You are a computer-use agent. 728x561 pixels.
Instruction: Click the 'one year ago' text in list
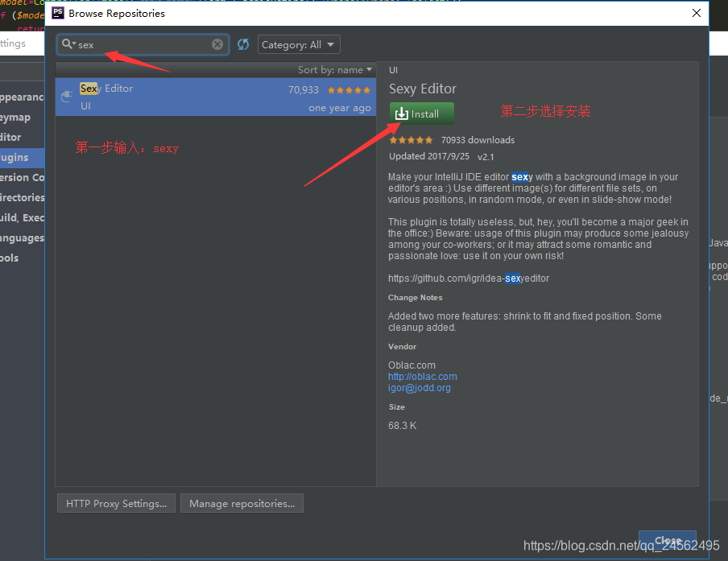click(340, 108)
